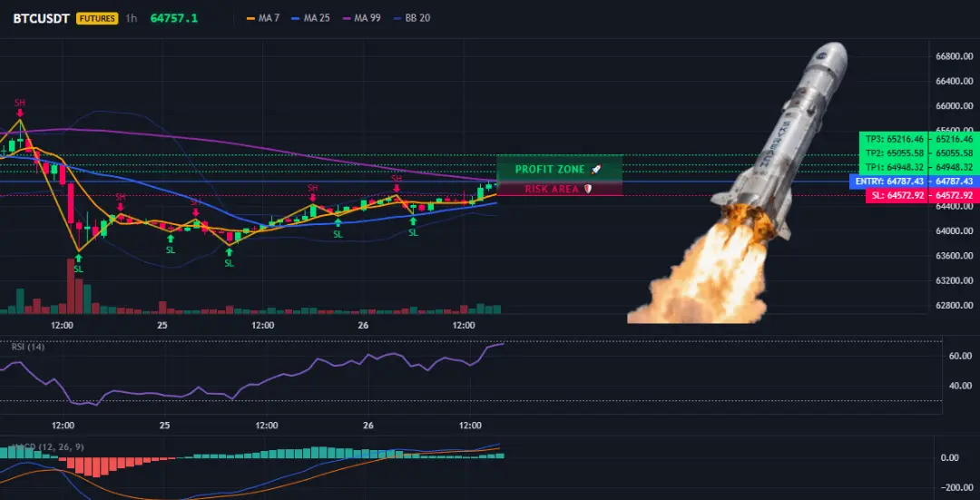980x500 pixels.
Task: Click date label 25 under volume bars
Action: click(162, 326)
